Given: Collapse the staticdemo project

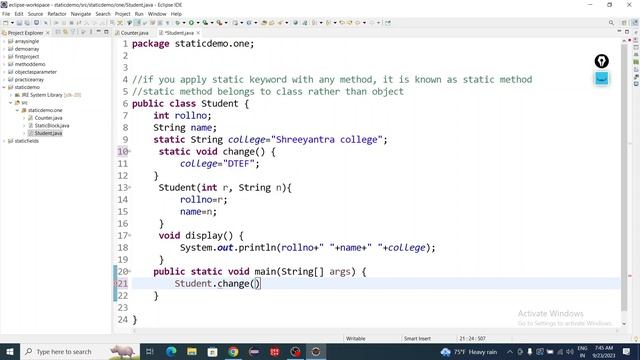Looking at the screenshot, I should [x=4, y=87].
